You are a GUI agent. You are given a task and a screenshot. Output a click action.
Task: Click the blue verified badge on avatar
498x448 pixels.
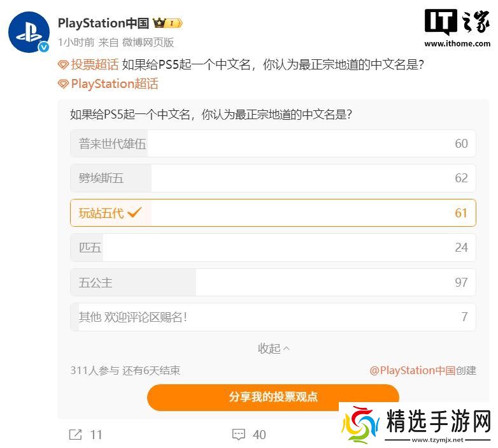pos(44,47)
